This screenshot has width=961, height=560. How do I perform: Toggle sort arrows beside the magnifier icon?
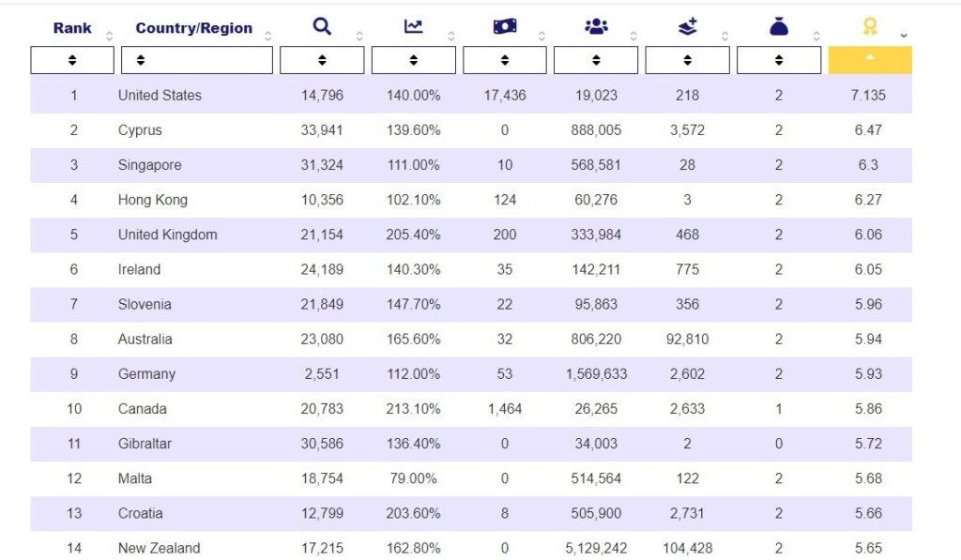(x=359, y=36)
